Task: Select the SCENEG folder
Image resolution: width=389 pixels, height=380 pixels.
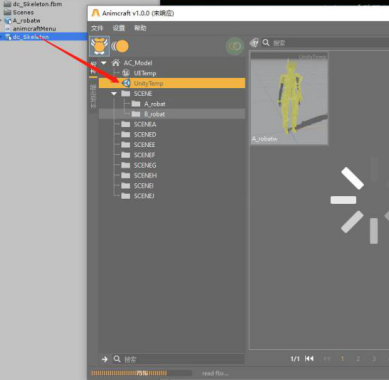Action: click(x=145, y=165)
